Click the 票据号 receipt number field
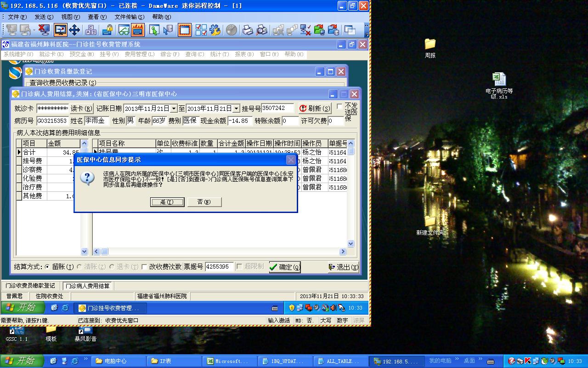 point(220,267)
